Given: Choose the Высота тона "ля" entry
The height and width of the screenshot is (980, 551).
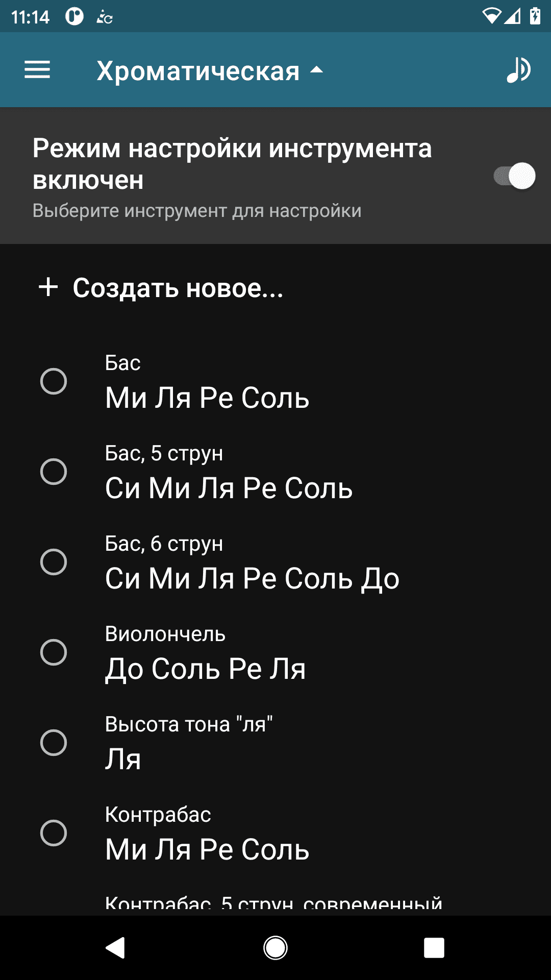Looking at the screenshot, I should [x=189, y=743].
